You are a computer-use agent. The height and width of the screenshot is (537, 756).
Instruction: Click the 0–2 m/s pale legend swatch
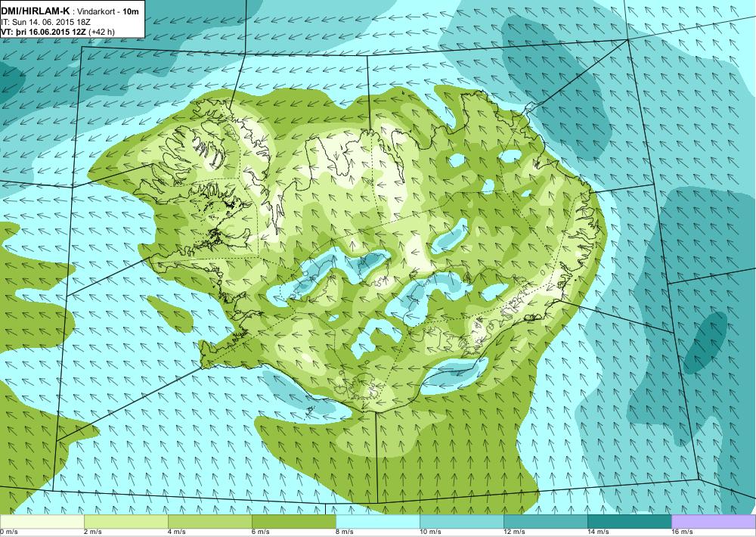(42, 521)
